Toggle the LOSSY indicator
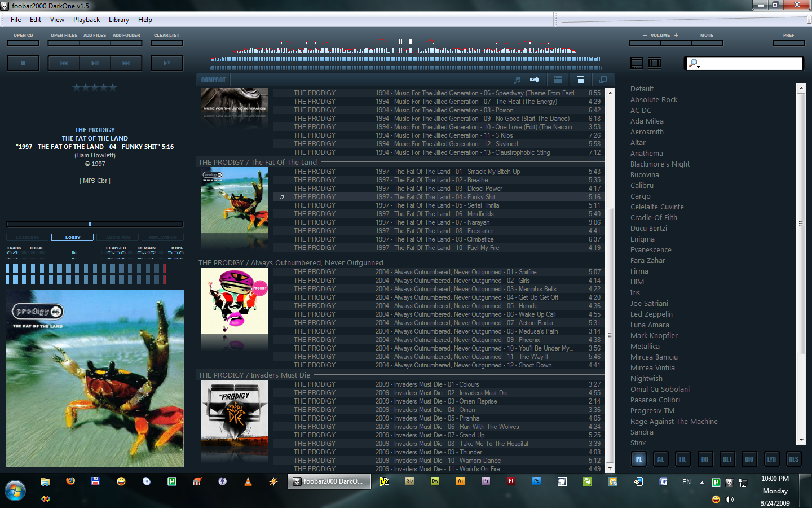 click(72, 238)
